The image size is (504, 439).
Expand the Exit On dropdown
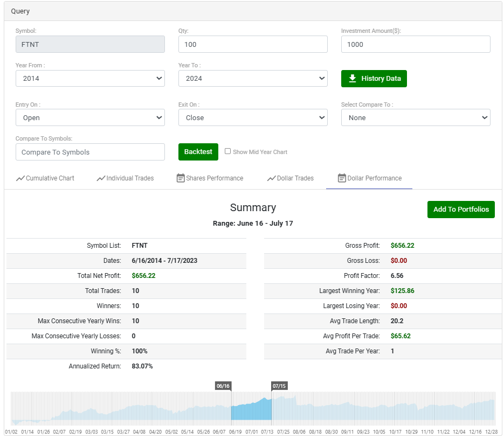click(253, 117)
